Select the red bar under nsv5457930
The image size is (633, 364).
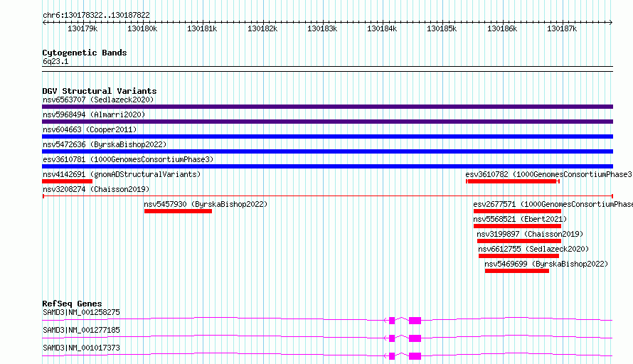tap(178, 211)
